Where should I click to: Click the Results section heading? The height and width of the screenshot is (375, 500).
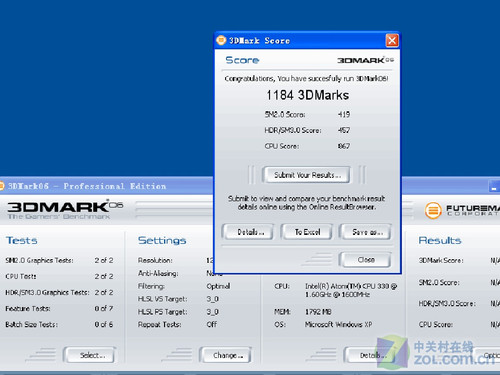(x=440, y=240)
